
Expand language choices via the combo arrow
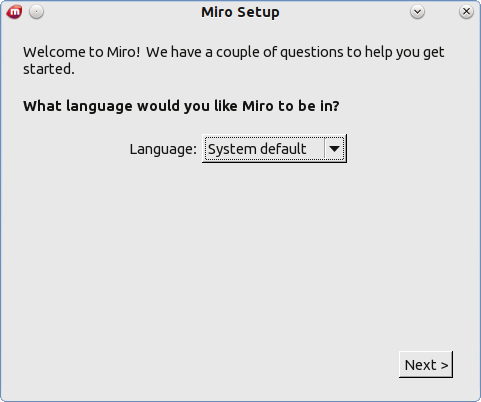click(x=334, y=149)
